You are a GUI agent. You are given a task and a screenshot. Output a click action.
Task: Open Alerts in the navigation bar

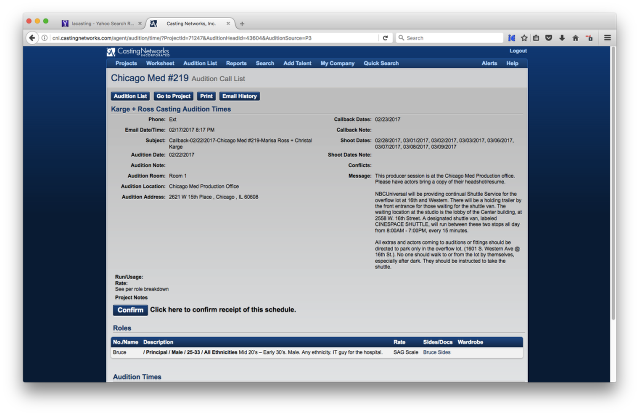pos(489,63)
